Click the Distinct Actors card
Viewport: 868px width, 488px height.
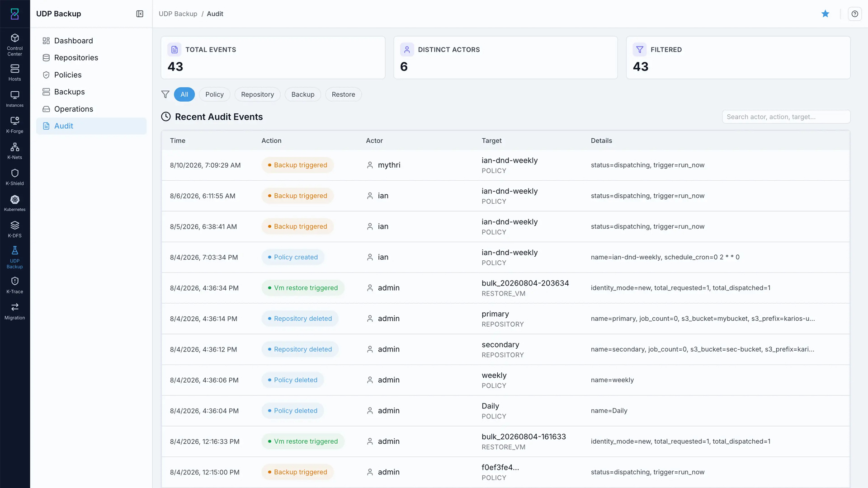coord(505,58)
